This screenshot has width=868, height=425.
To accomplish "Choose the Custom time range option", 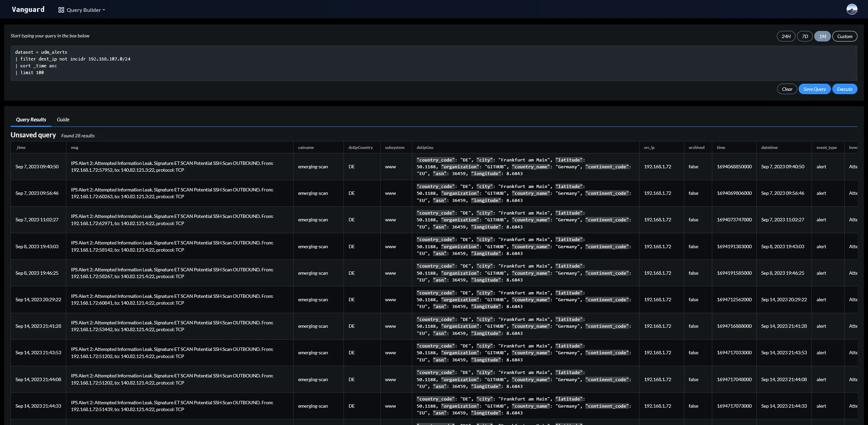I will click(x=845, y=36).
